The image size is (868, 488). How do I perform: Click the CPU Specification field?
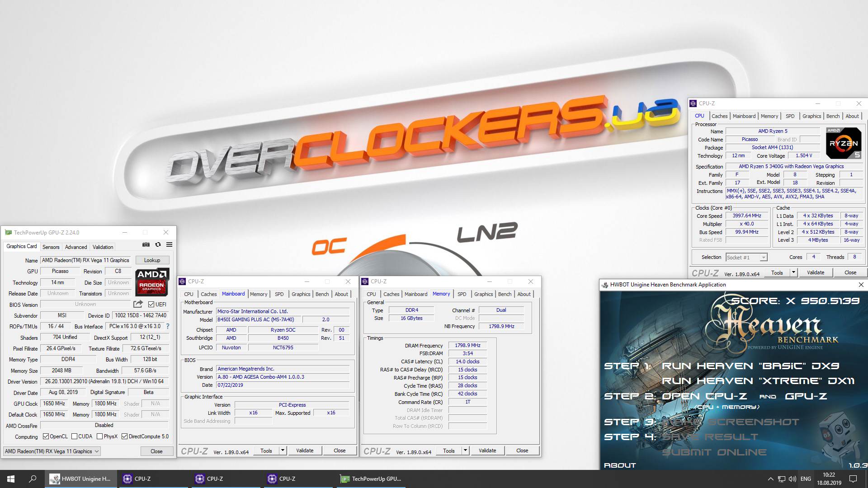coord(793,166)
